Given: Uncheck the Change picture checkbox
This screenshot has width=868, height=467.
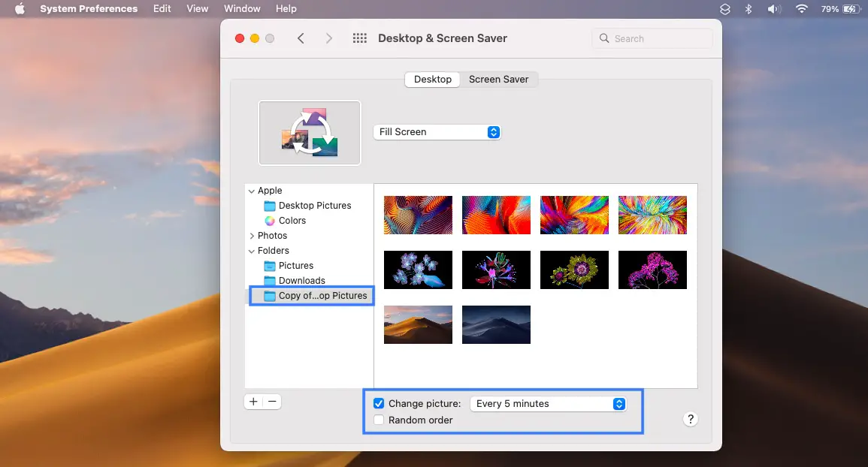Looking at the screenshot, I should (x=379, y=404).
